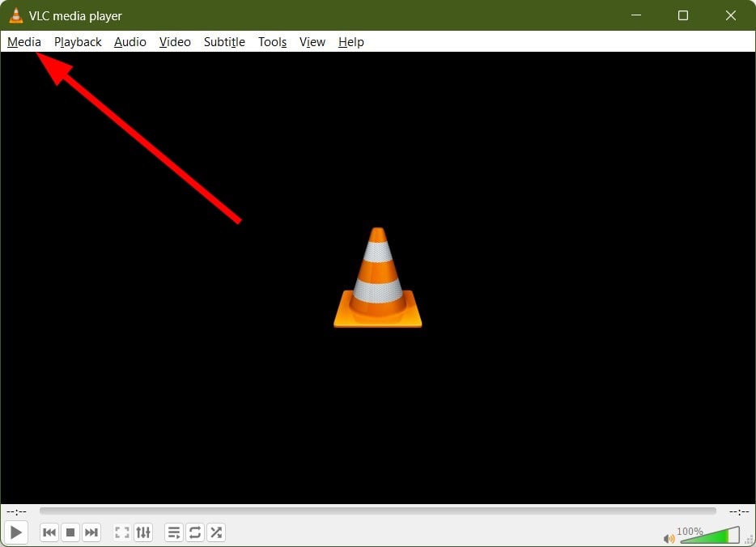
Task: Close the VLC media player window
Action: [x=730, y=15]
